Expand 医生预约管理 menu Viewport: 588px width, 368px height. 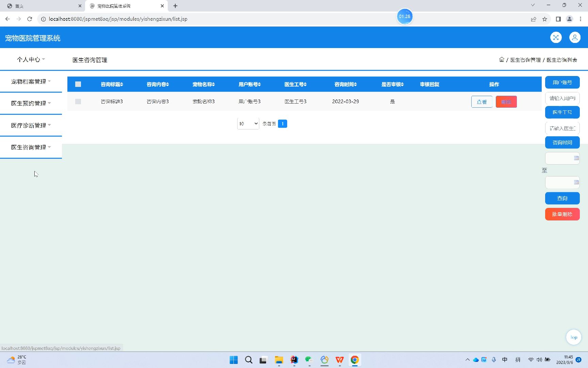click(x=31, y=103)
